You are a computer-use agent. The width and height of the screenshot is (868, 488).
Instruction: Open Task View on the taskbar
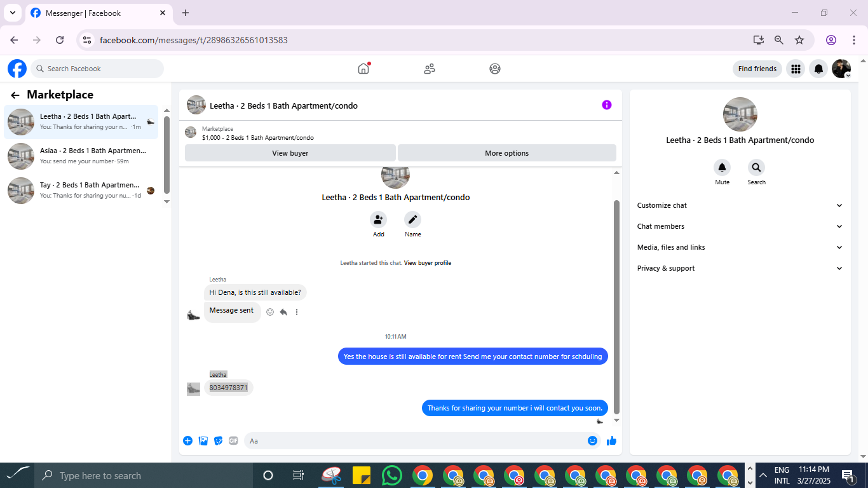pos(299,475)
